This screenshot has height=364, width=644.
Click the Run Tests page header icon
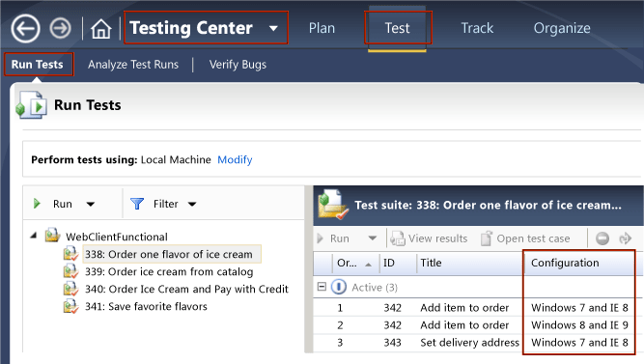[x=31, y=105]
